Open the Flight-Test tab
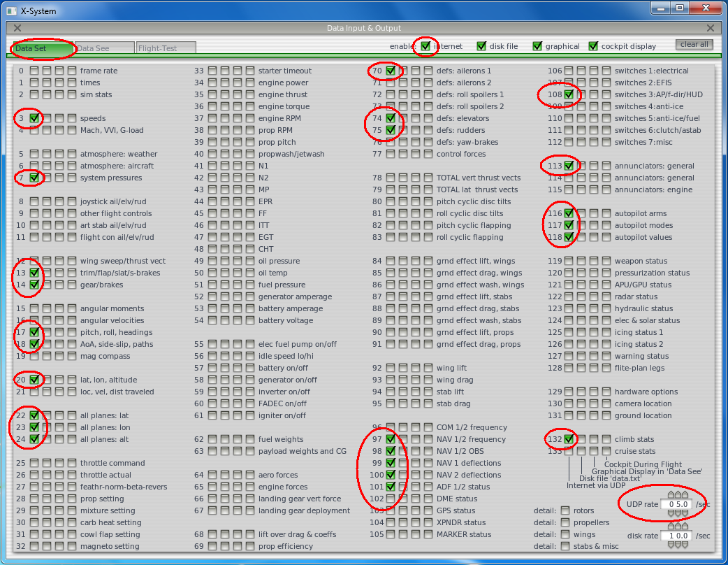This screenshot has width=728, height=565. (x=166, y=48)
